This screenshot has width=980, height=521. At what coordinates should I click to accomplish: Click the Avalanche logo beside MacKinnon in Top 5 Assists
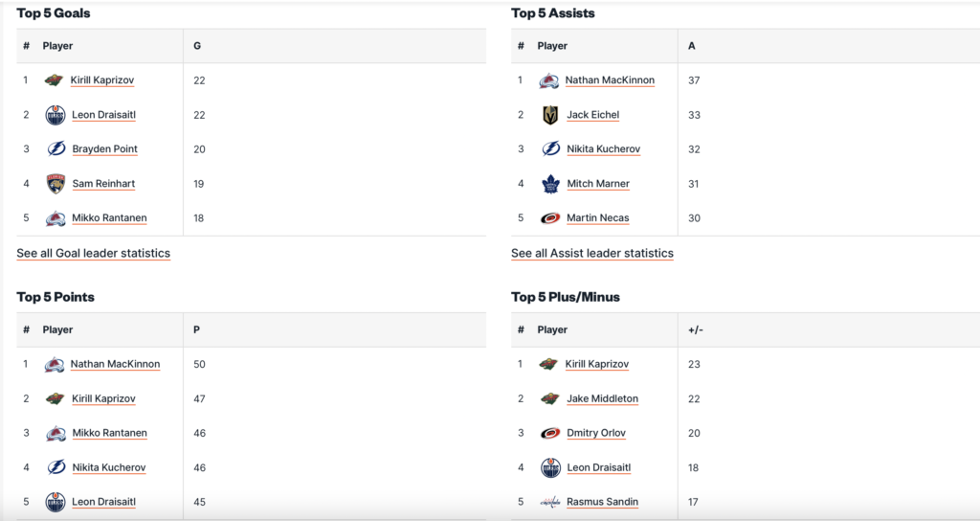pyautogui.click(x=549, y=80)
